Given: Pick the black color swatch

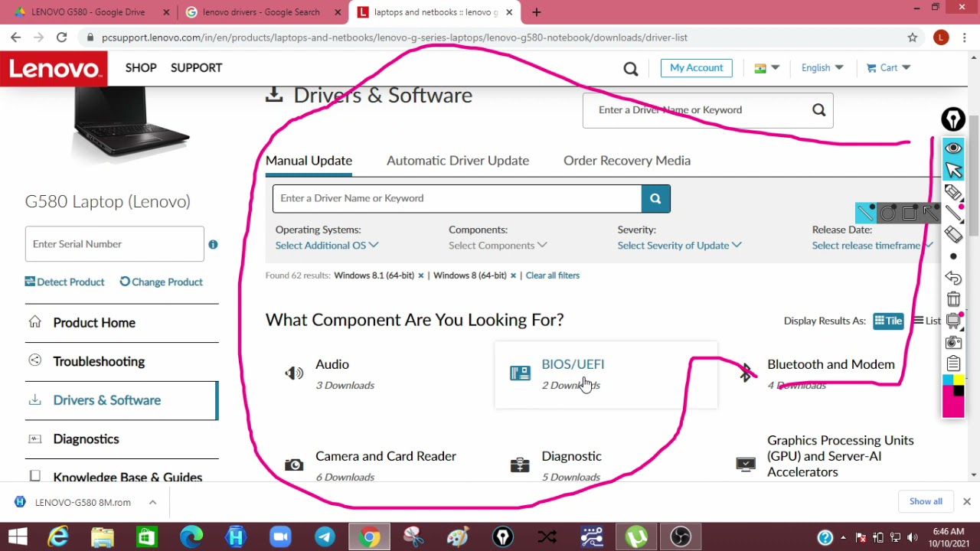Looking at the screenshot, I should pos(959,391).
